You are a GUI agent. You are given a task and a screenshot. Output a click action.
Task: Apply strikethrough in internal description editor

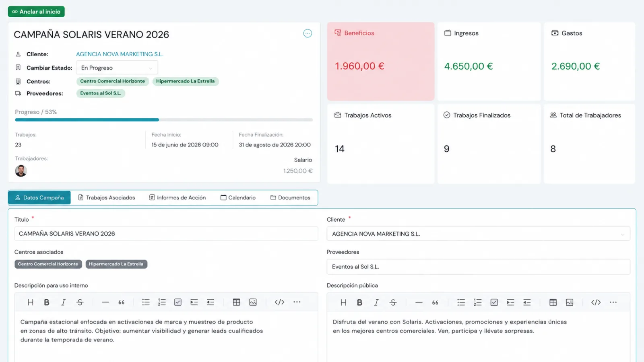coord(80,302)
